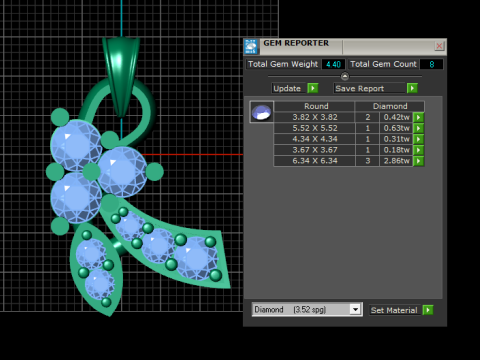Screen dimensions: 480x360
Task: Click green arrow for 3.82 X 3.82 row
Action: click(418, 117)
